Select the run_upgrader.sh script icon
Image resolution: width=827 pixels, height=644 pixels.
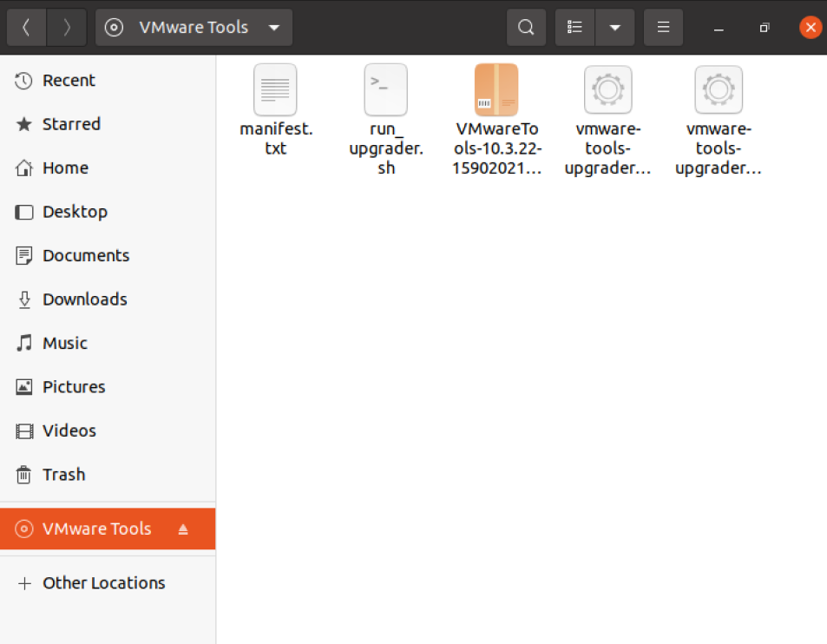(385, 90)
